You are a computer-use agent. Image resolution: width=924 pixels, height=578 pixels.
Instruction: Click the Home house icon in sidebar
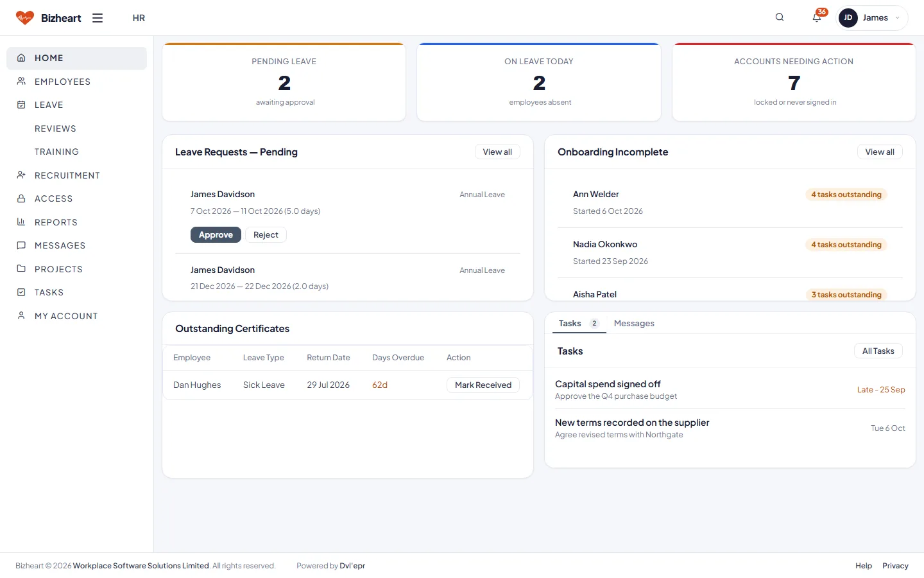point(21,58)
